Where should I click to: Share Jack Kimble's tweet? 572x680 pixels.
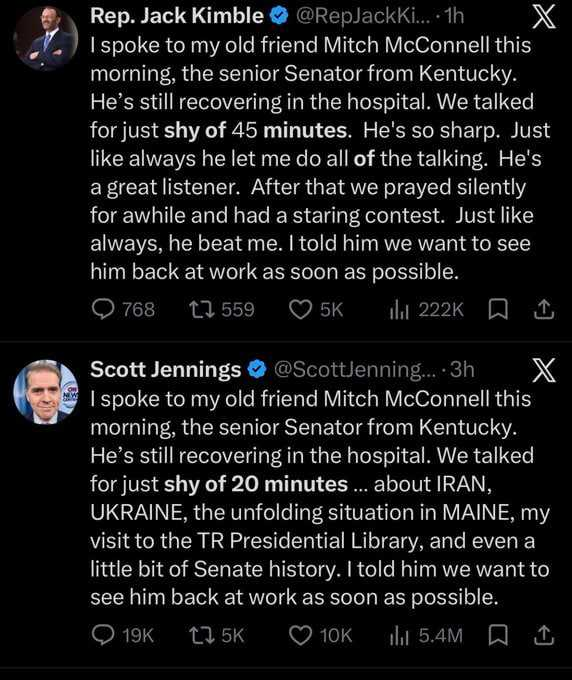tap(543, 310)
